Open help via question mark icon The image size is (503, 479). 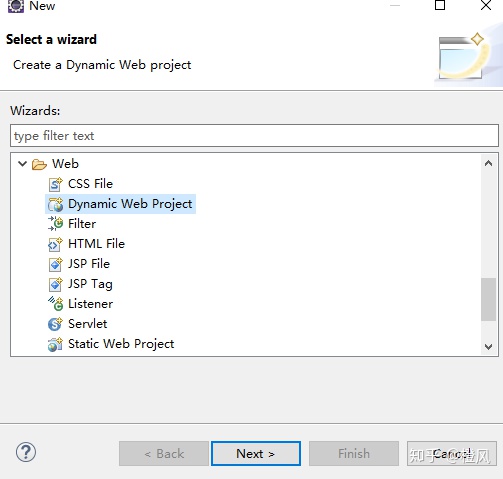[x=26, y=452]
